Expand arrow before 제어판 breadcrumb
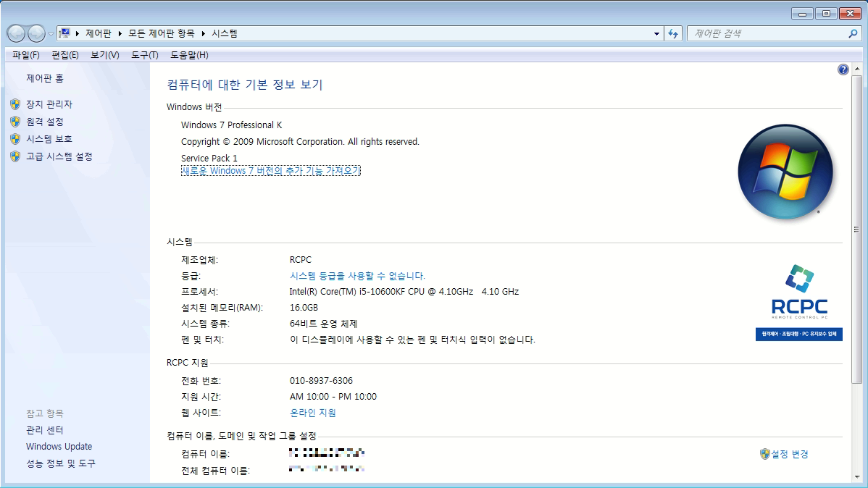Screen dimensions: 868x488 (78, 34)
